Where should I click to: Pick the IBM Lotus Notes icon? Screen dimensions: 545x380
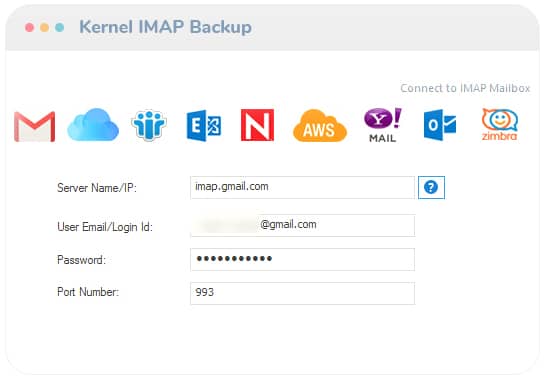(x=149, y=125)
